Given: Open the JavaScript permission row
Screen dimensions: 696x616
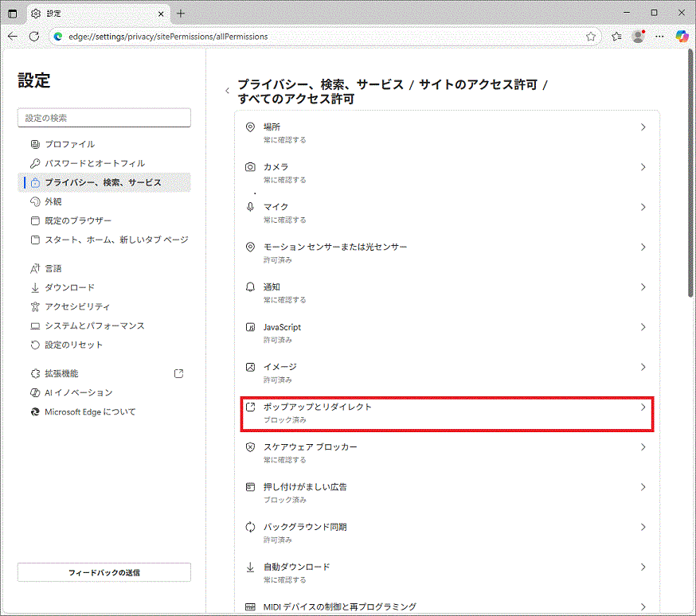Looking at the screenshot, I should point(447,333).
